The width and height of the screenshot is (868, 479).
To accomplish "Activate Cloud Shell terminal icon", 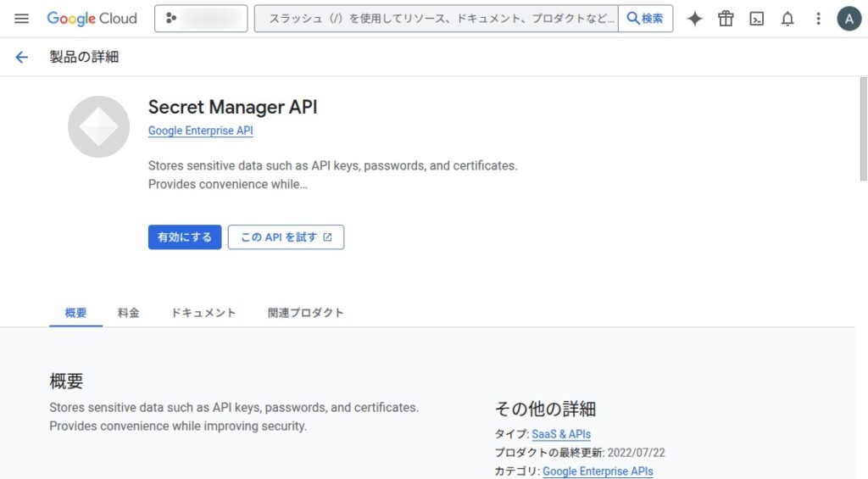I will point(757,19).
